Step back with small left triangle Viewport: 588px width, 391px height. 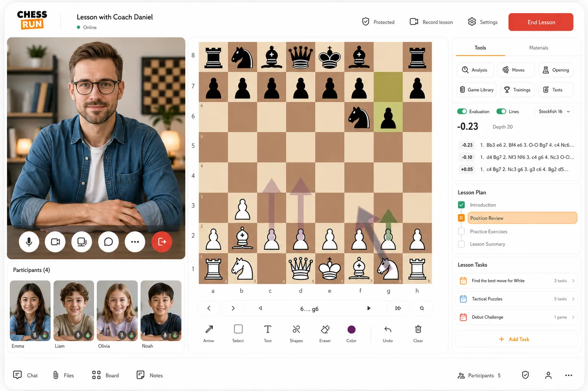(x=260, y=308)
